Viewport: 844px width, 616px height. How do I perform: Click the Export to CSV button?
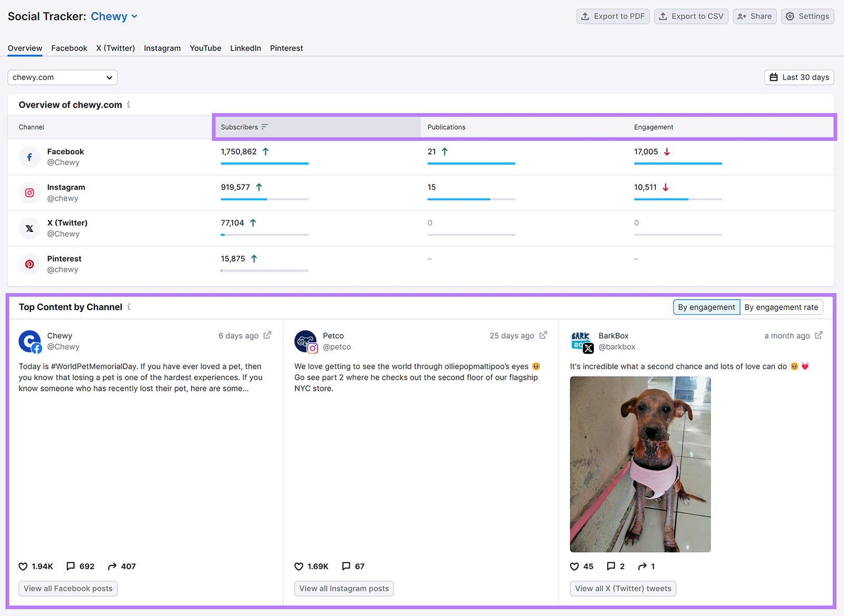691,16
